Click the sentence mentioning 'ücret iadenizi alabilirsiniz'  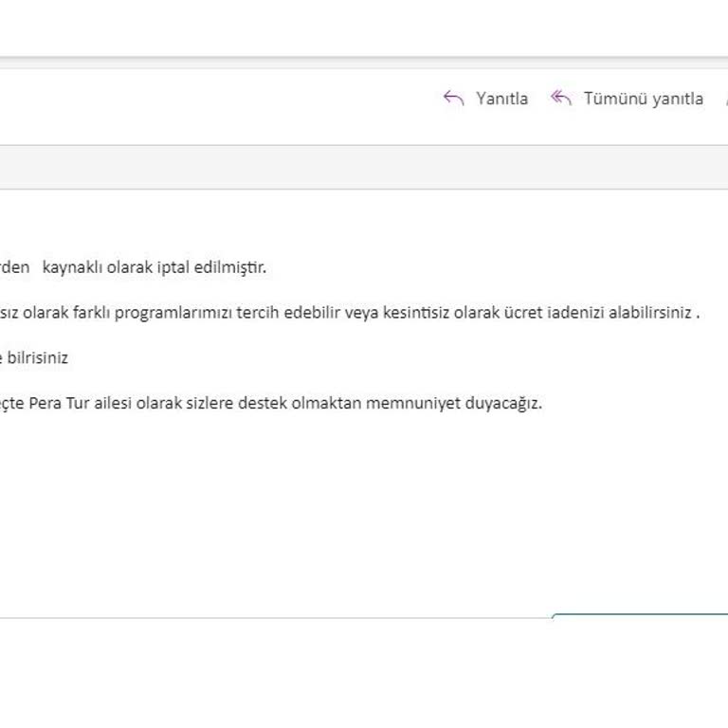(350, 313)
